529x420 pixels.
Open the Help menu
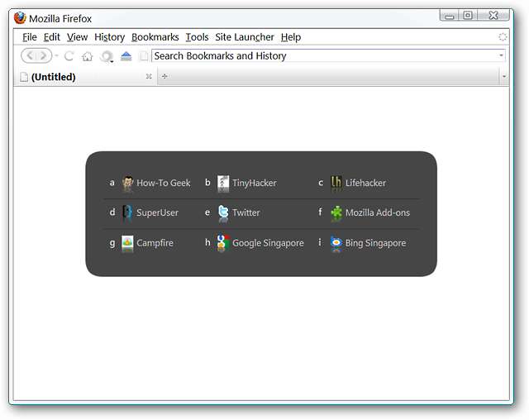pos(291,36)
